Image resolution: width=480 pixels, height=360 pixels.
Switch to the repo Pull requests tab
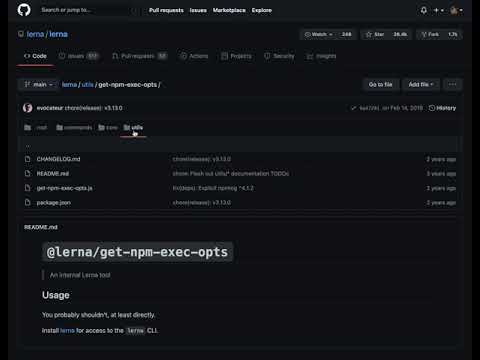point(139,56)
